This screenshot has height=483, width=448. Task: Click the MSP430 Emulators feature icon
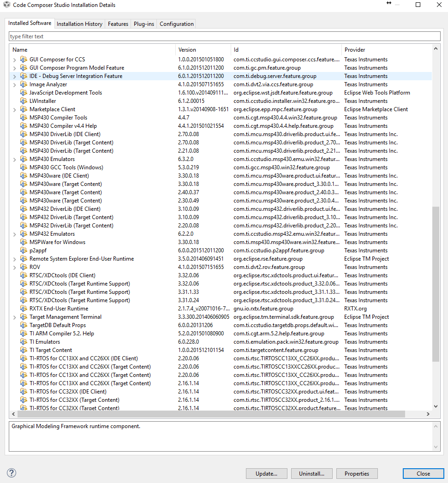(x=24, y=159)
